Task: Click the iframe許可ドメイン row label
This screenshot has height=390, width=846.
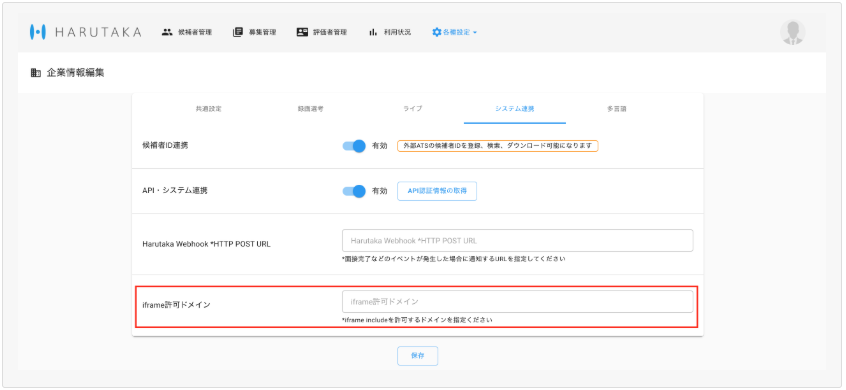Action: point(176,305)
